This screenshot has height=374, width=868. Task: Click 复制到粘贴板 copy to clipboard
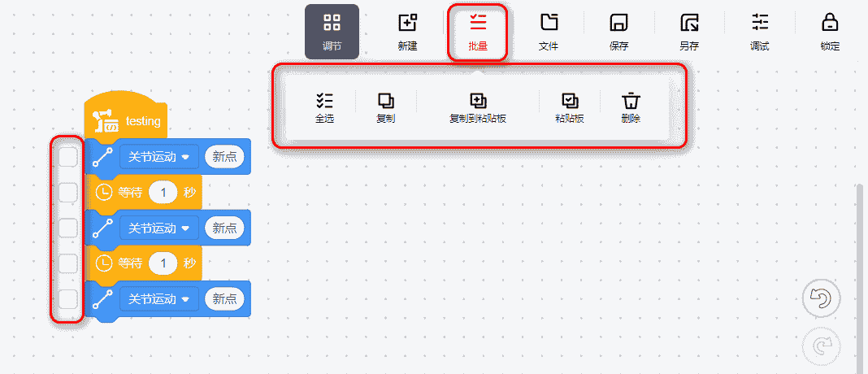478,107
